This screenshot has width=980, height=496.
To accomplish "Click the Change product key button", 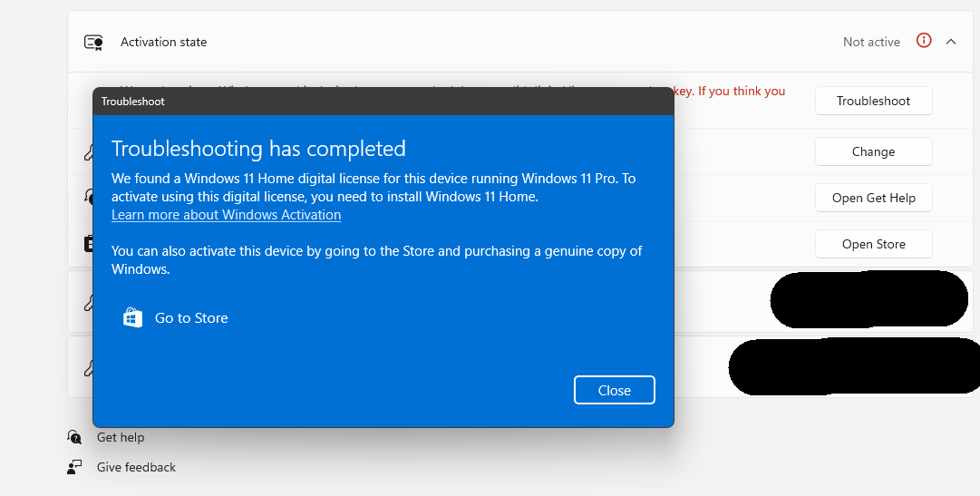I will tap(873, 151).
